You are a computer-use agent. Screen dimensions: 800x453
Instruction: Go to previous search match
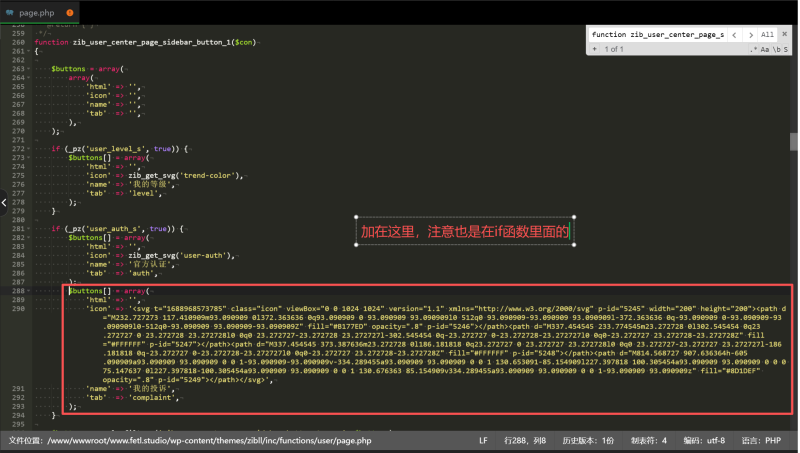[735, 34]
